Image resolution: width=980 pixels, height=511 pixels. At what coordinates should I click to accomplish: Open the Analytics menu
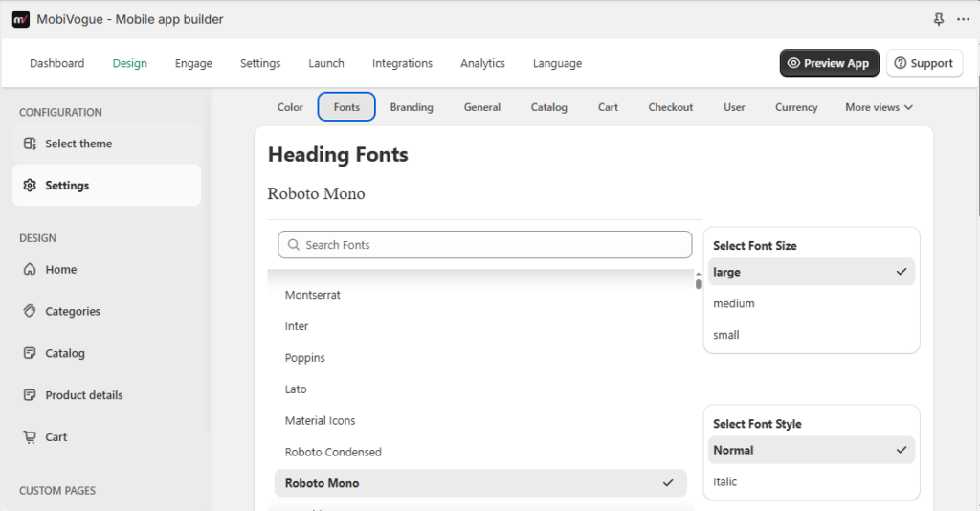pyautogui.click(x=482, y=63)
